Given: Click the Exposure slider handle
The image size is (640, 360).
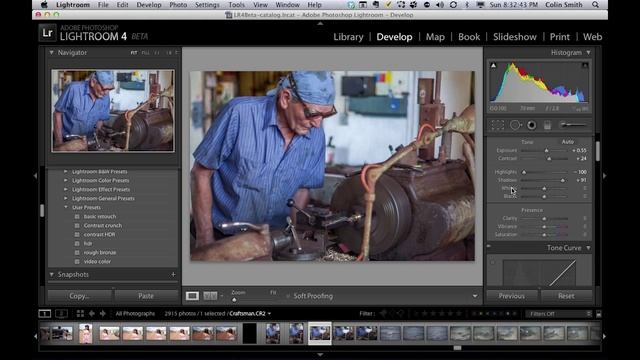Looking at the screenshot, I should coord(547,151).
